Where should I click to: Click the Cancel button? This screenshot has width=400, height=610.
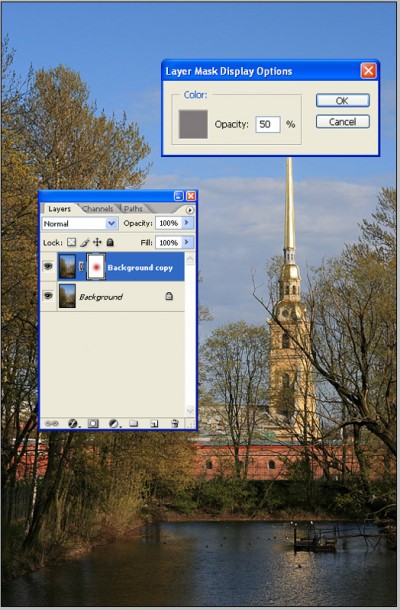point(342,122)
